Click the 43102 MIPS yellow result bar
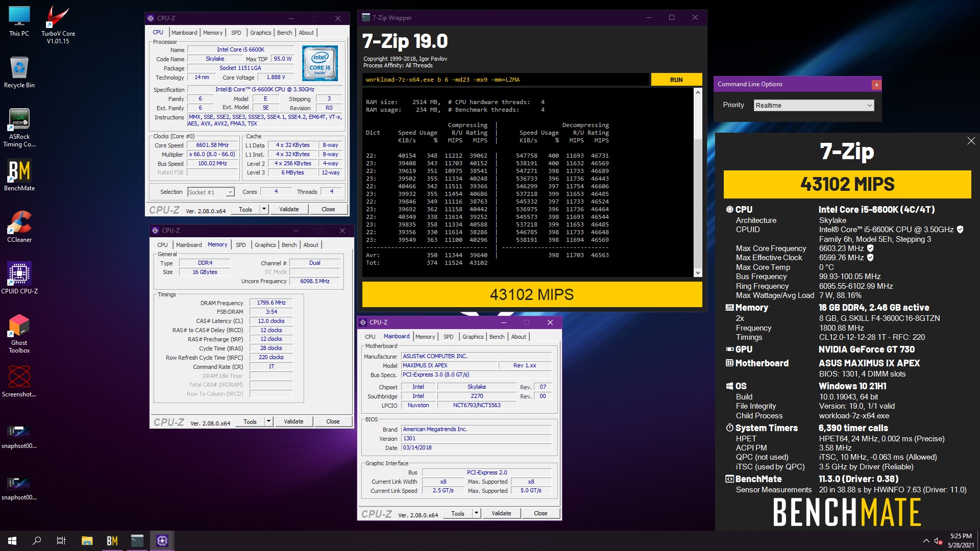This screenshot has width=980, height=551. click(532, 294)
